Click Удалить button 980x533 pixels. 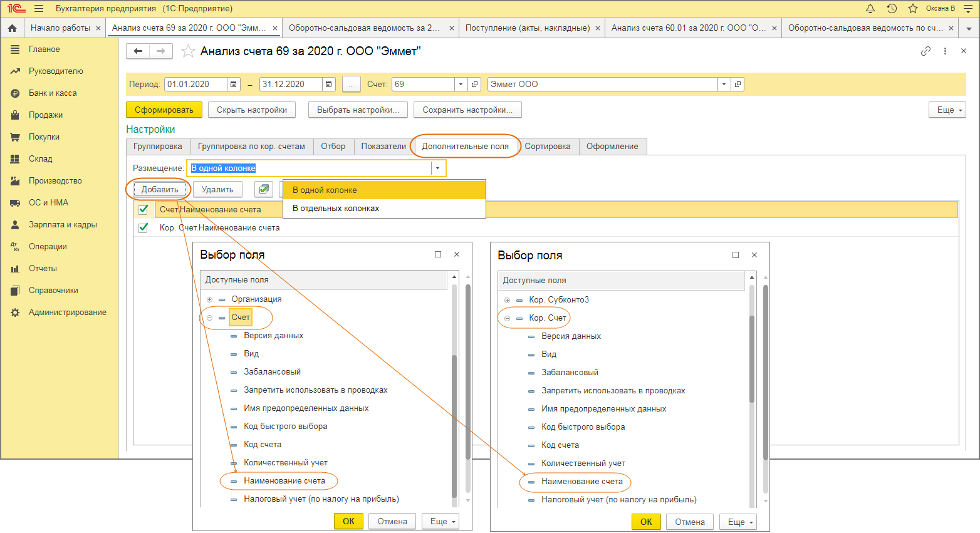coord(217,190)
